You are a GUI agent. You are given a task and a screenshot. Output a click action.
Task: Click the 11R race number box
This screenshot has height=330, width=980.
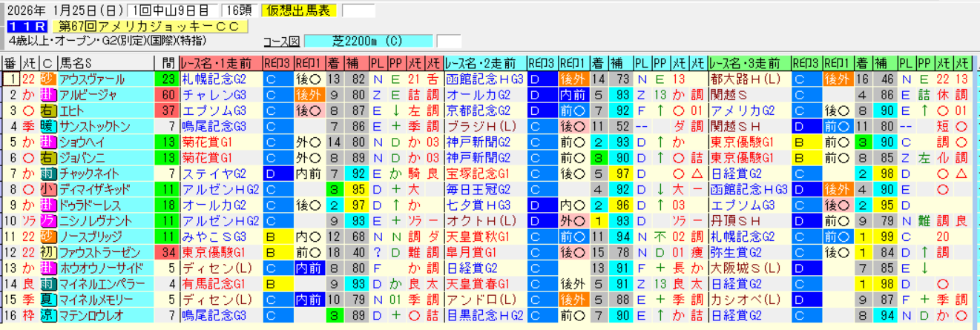tap(27, 26)
